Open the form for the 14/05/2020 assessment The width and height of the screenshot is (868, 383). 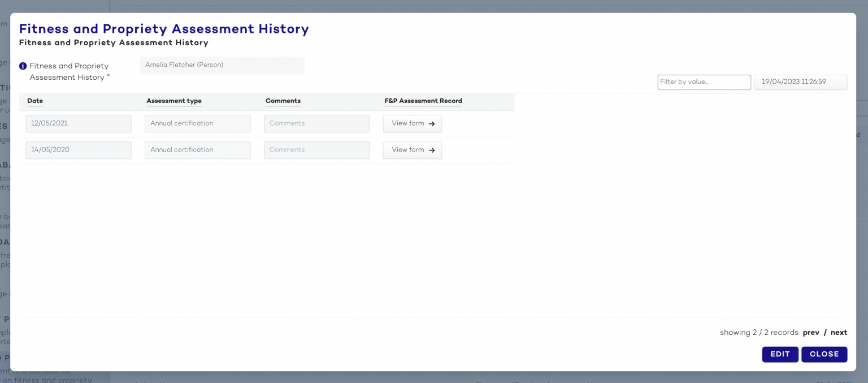coord(412,150)
